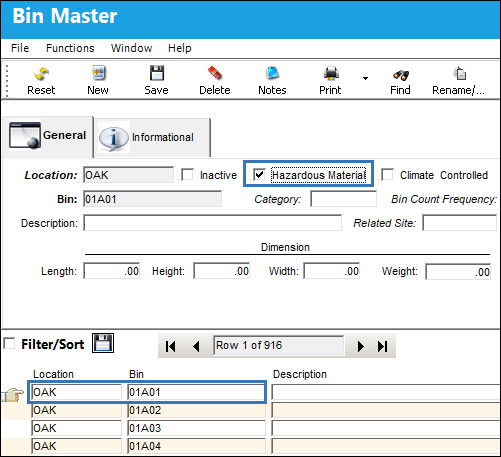The width and height of the screenshot is (501, 457).
Task: Go to the previous row
Action: coord(196,346)
